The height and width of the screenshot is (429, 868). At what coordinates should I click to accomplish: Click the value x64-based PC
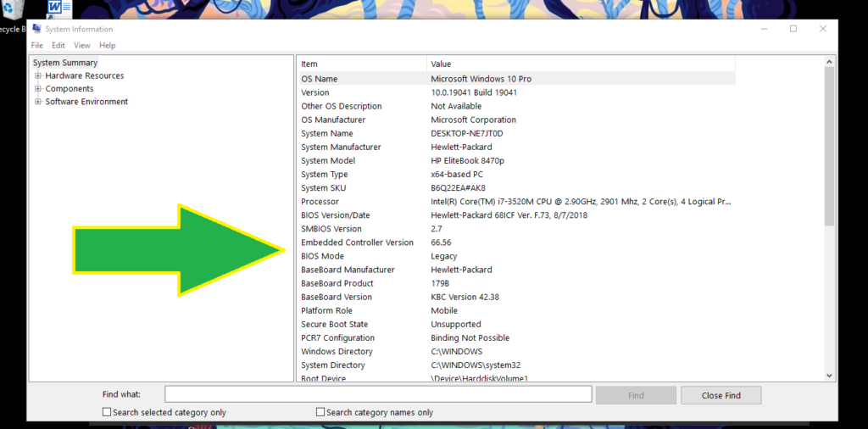[457, 175]
